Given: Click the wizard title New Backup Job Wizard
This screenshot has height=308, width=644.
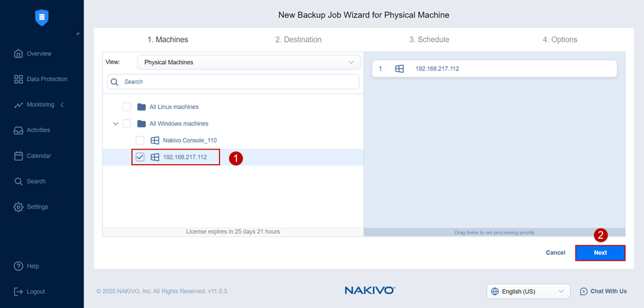Looking at the screenshot, I should click(364, 15).
